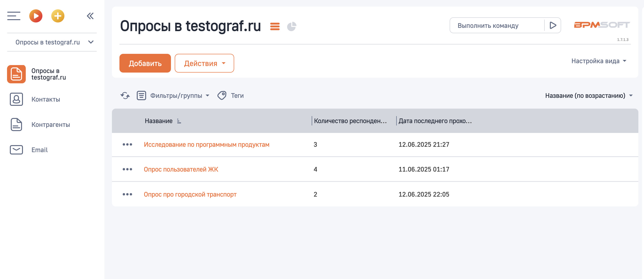Open the Контакты section icon

coord(16,99)
